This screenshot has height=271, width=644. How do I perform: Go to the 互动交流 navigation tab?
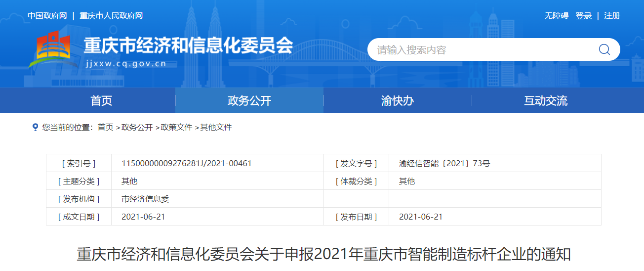pos(546,101)
